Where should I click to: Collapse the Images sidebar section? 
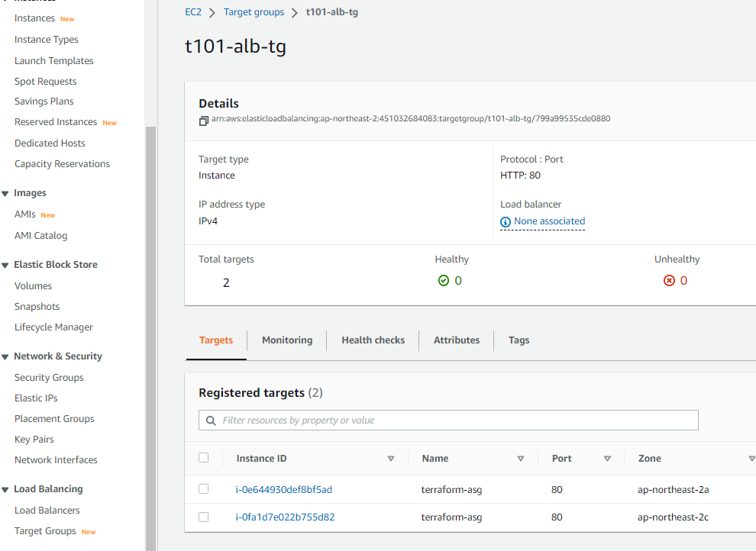pyautogui.click(x=5, y=194)
